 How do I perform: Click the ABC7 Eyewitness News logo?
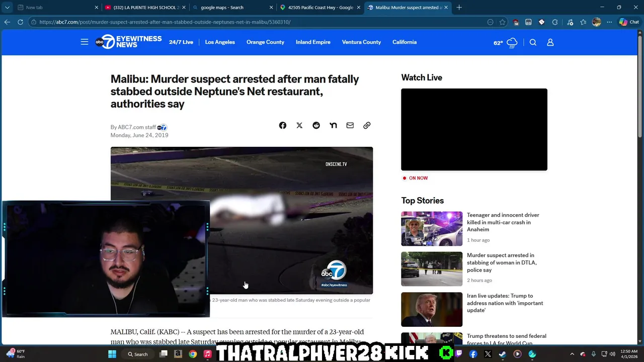point(129,42)
